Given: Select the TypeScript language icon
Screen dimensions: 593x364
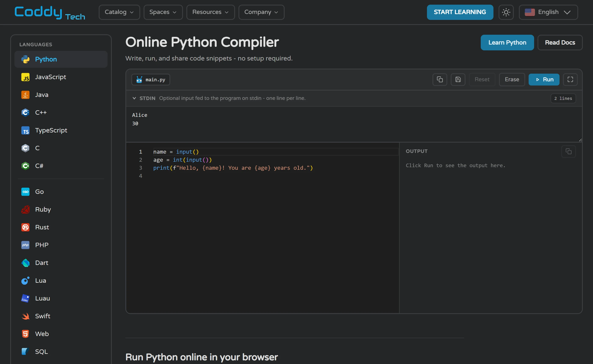Looking at the screenshot, I should (25, 130).
